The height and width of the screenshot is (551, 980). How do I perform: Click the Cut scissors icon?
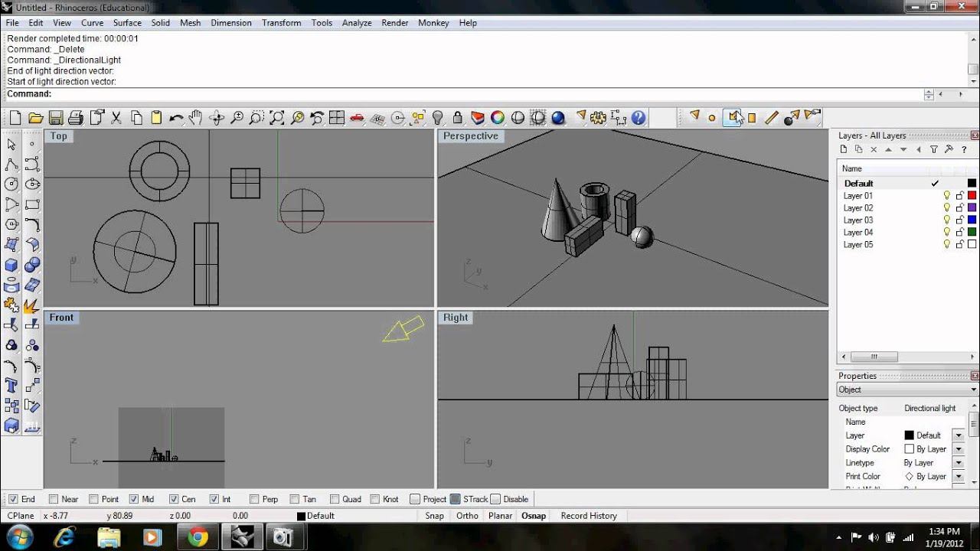116,118
